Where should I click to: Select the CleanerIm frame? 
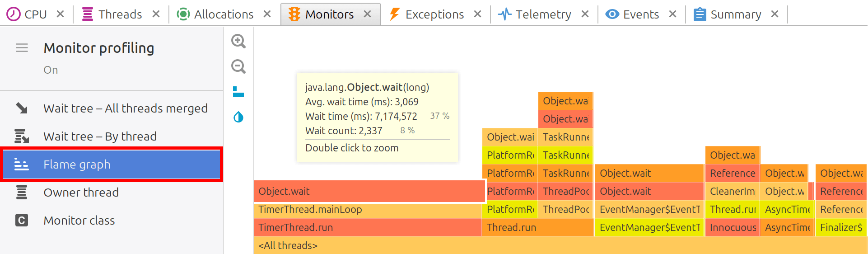[x=732, y=191]
